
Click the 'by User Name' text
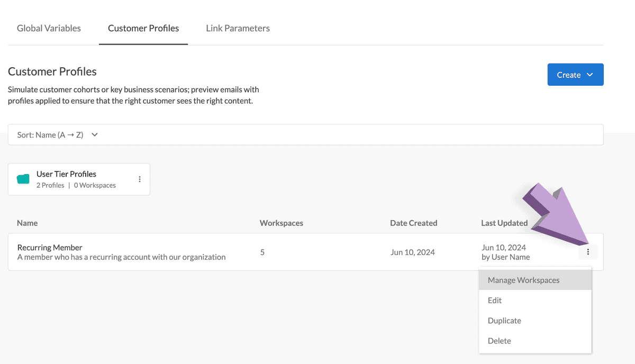pos(506,257)
